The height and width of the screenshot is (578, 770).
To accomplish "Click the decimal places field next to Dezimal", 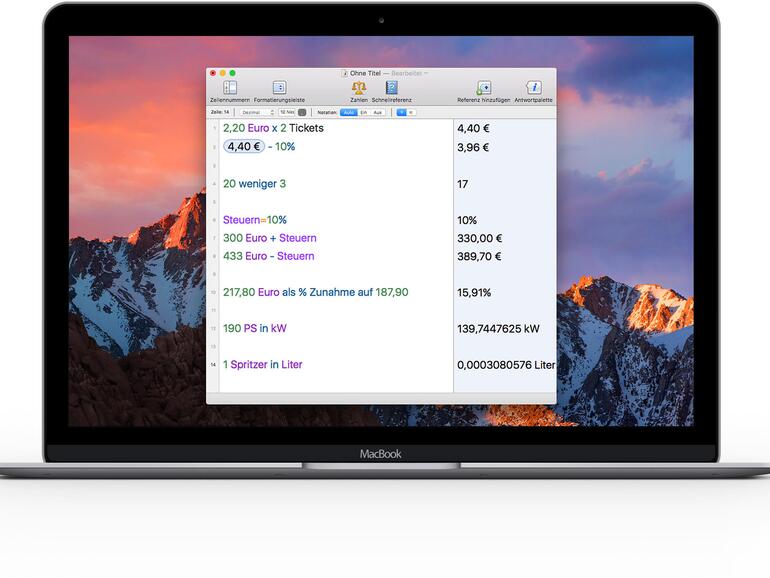I will 286,112.
